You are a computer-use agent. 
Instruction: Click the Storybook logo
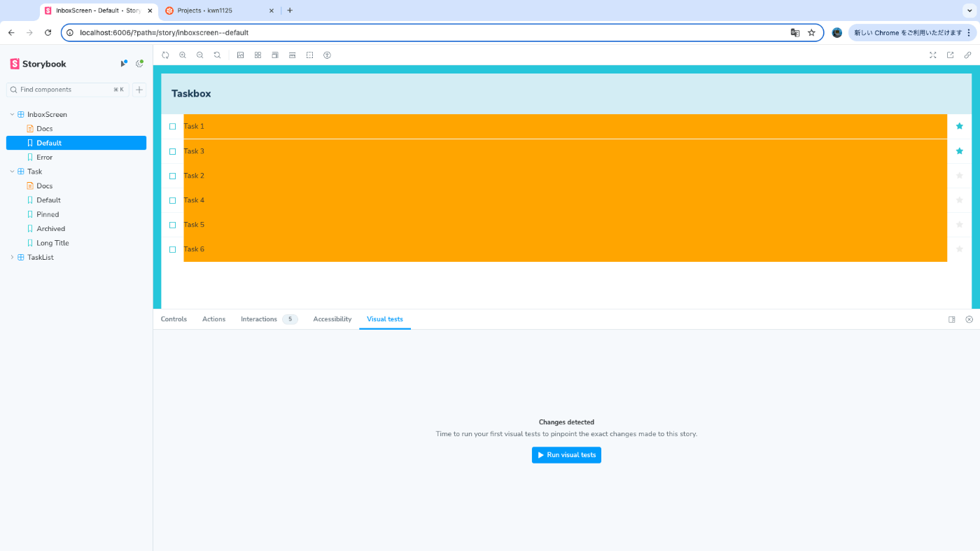[38, 64]
